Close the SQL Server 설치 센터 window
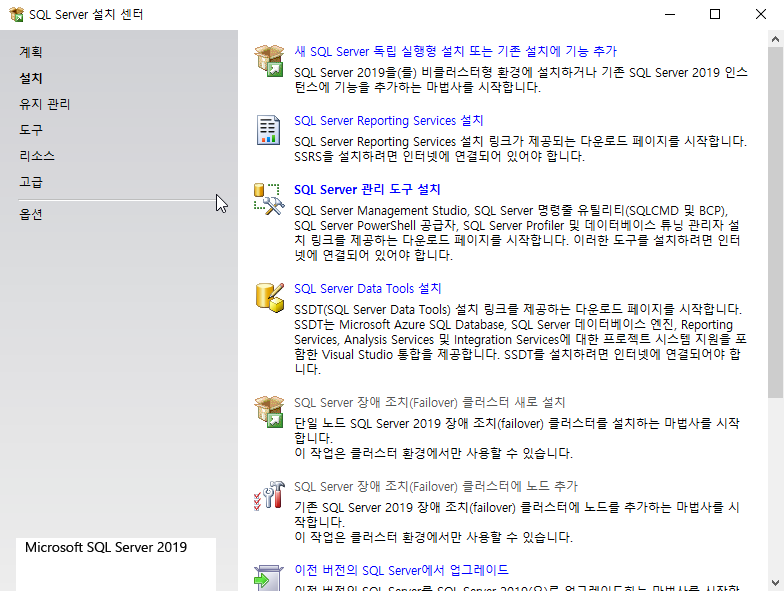This screenshot has width=784, height=591. 760,14
